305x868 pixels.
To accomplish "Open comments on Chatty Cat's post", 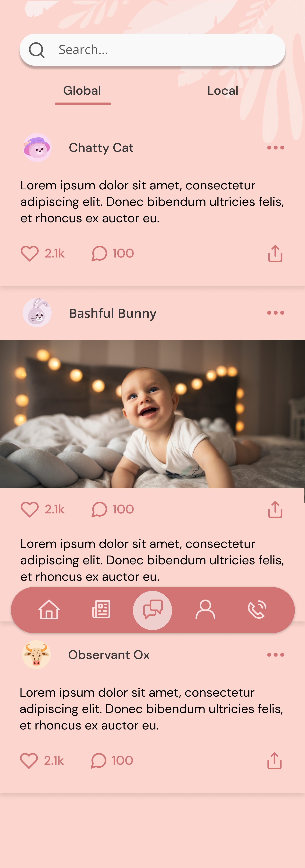I will click(99, 253).
